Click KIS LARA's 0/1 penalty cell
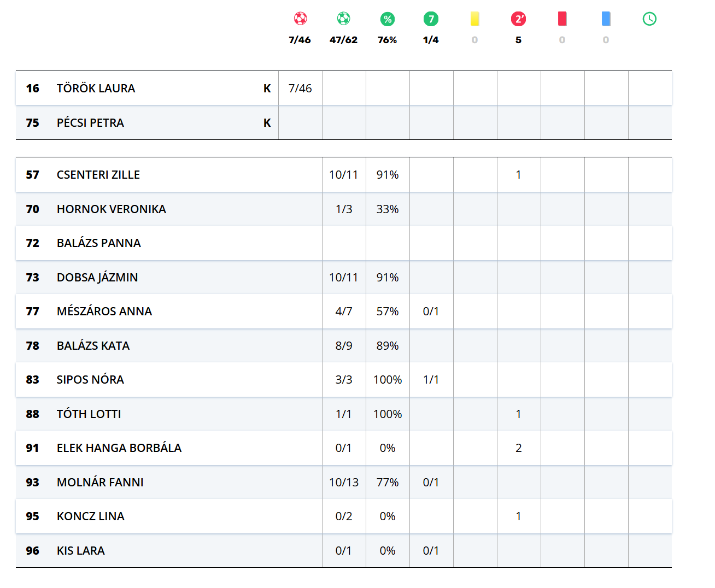 point(431,551)
